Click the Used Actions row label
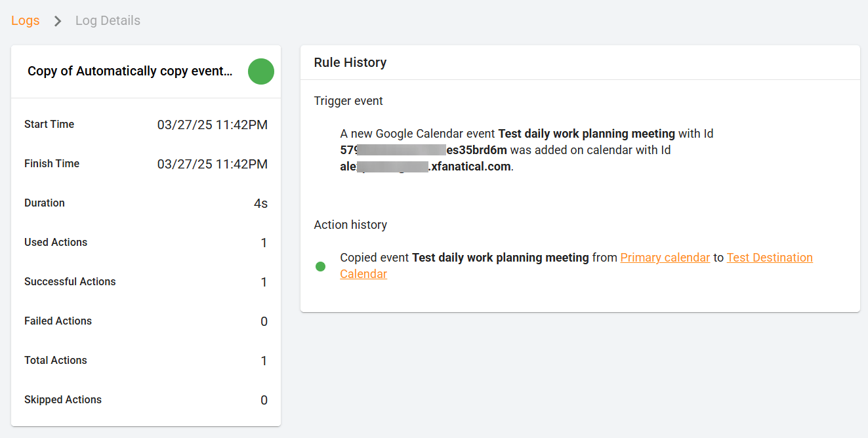 pyautogui.click(x=56, y=243)
